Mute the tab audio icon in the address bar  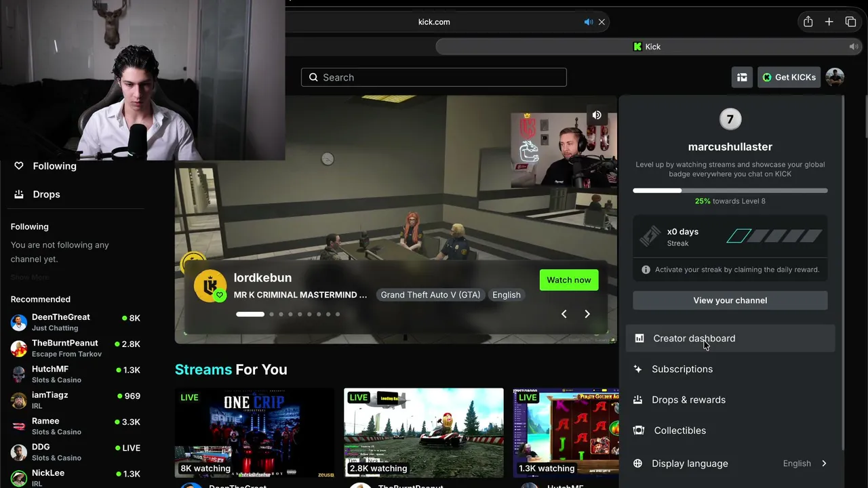pos(589,22)
